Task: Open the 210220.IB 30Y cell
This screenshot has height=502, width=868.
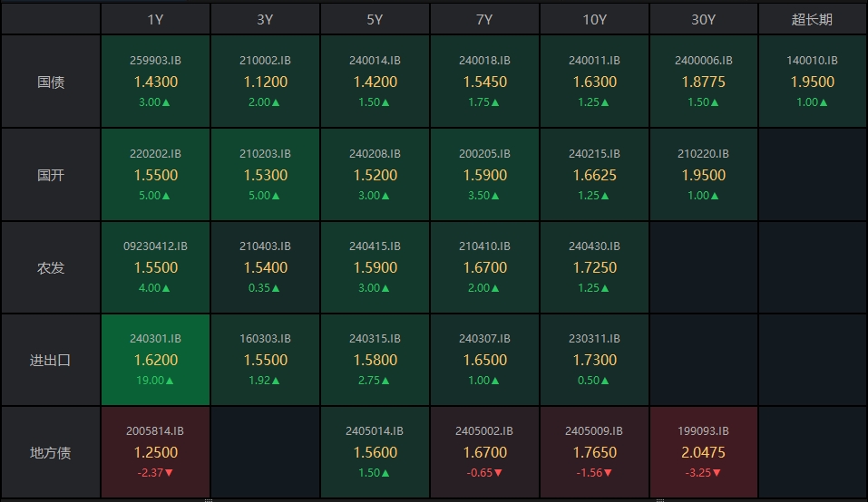Action: 703,175
